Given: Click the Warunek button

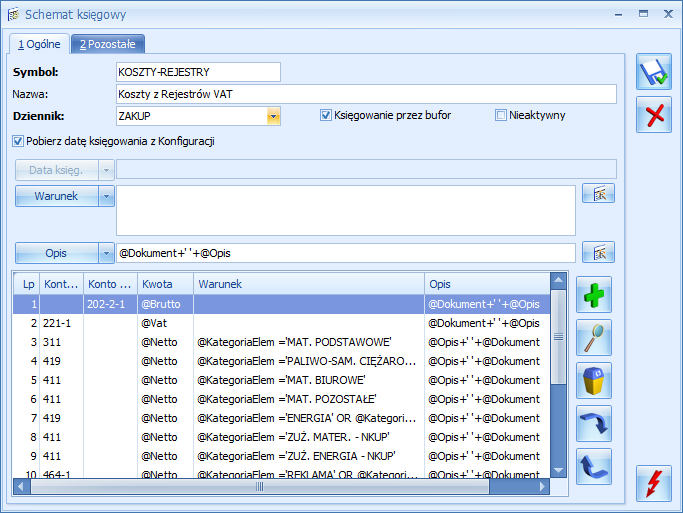Looking at the screenshot, I should pos(56,196).
